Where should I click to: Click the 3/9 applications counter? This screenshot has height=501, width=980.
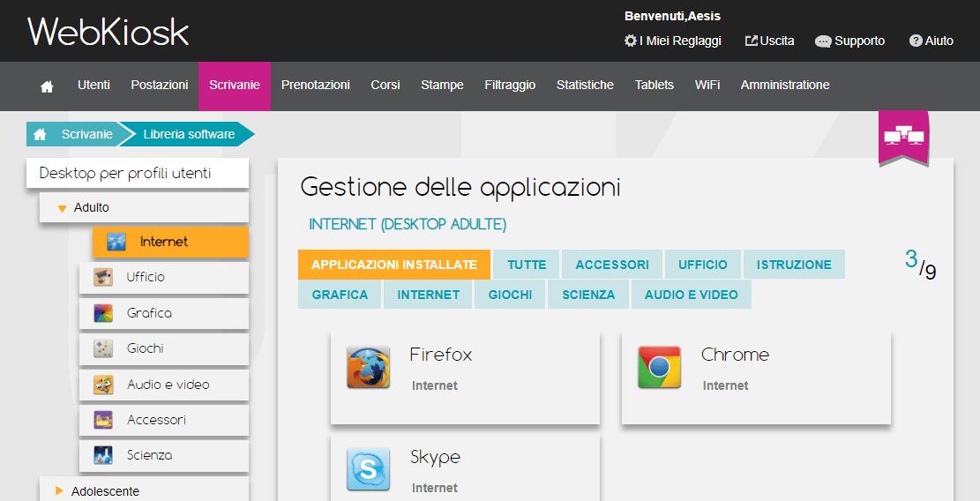[921, 265]
